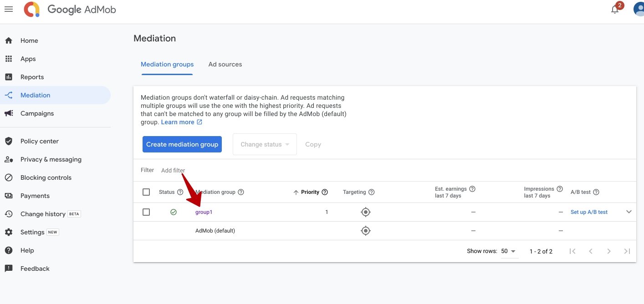
Task: Click the Add filter input field
Action: click(173, 170)
